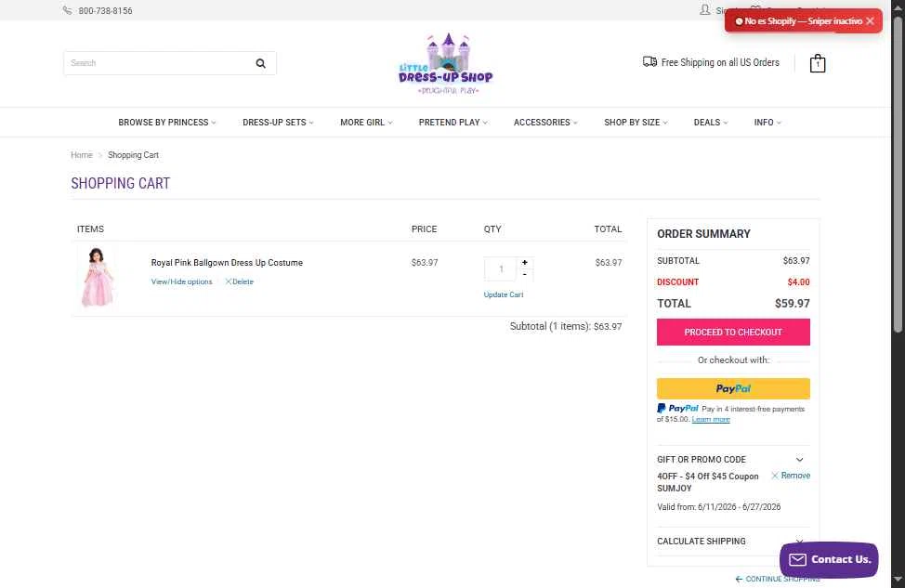Screen dimensions: 905x588
Task: Remove the 4OFF coupon code
Action: (x=791, y=476)
